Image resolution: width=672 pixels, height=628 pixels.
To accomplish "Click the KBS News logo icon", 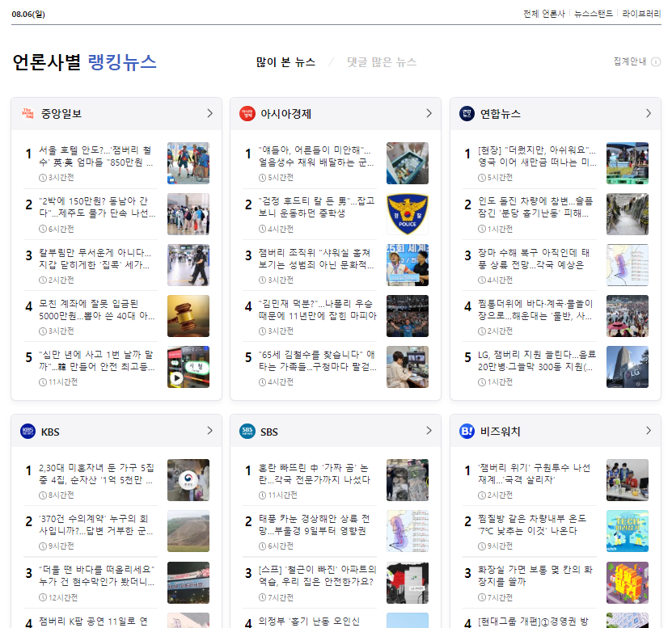I will click(x=27, y=431).
